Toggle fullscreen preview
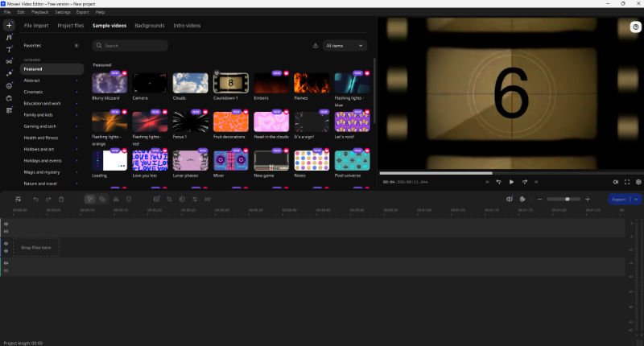 pyautogui.click(x=627, y=182)
